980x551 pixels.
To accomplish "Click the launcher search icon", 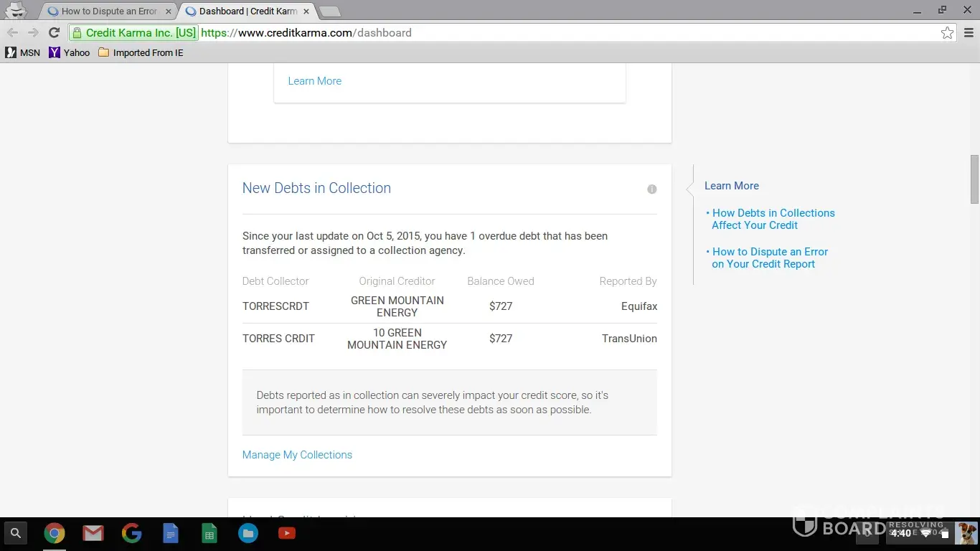I will [x=16, y=533].
